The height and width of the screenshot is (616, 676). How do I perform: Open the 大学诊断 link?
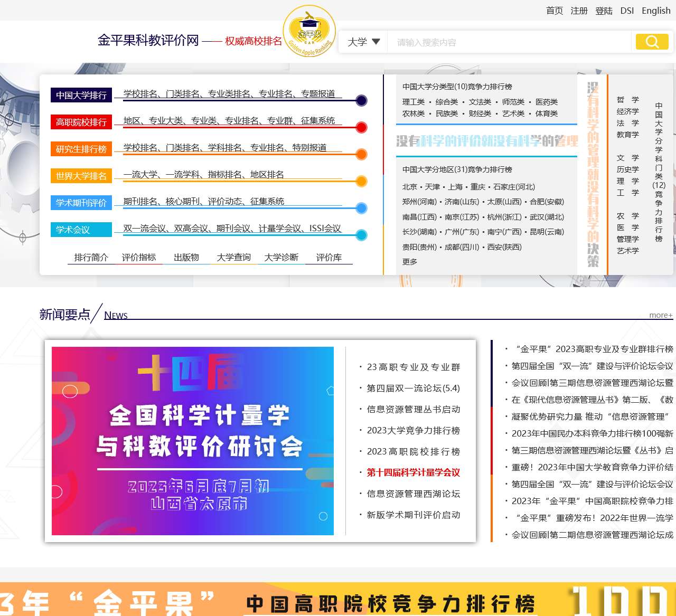(281, 257)
